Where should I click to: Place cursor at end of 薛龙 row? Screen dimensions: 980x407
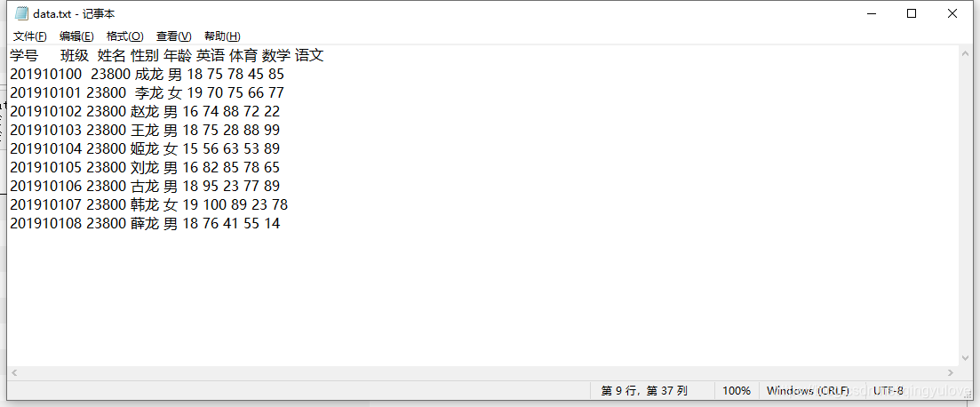[281, 224]
